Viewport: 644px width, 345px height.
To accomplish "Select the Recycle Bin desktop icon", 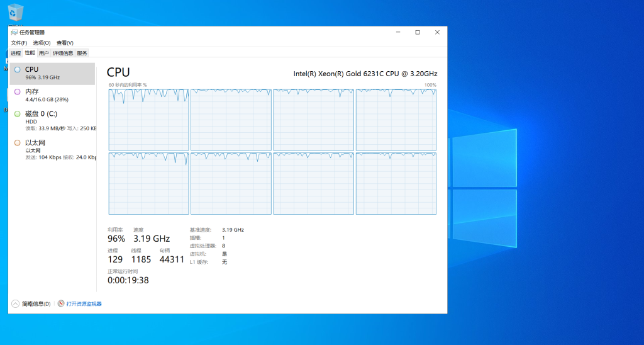I will [15, 13].
